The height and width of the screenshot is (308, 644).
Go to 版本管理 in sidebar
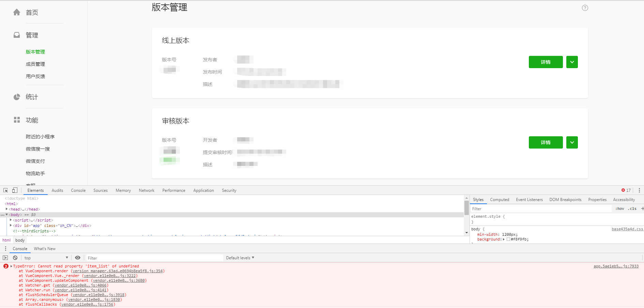pos(35,52)
